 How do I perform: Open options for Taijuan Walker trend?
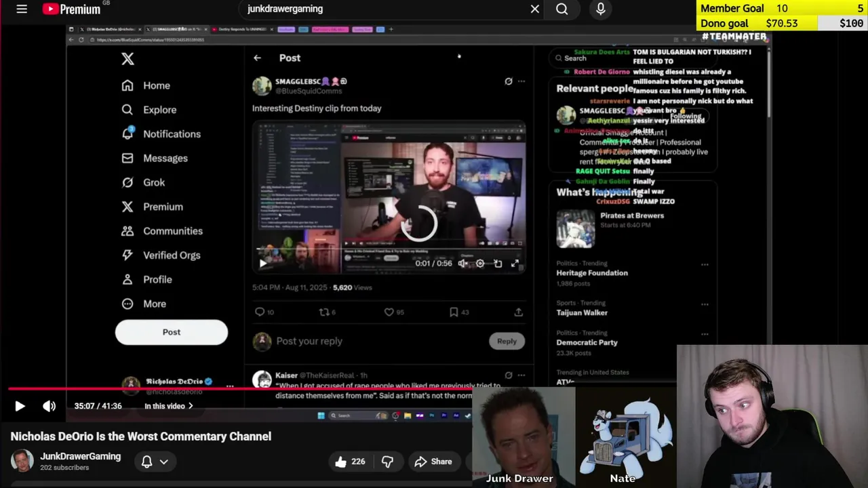click(705, 304)
